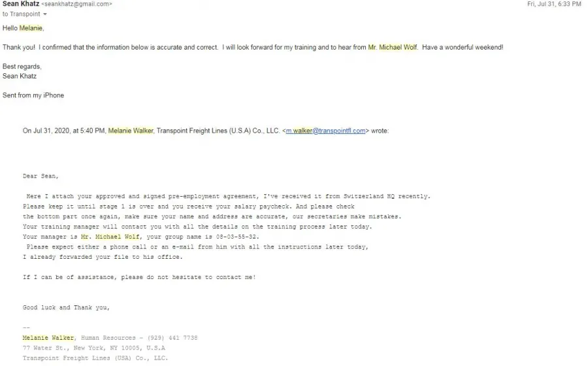Click the 'Dear Sean,' salutation

[41, 176]
